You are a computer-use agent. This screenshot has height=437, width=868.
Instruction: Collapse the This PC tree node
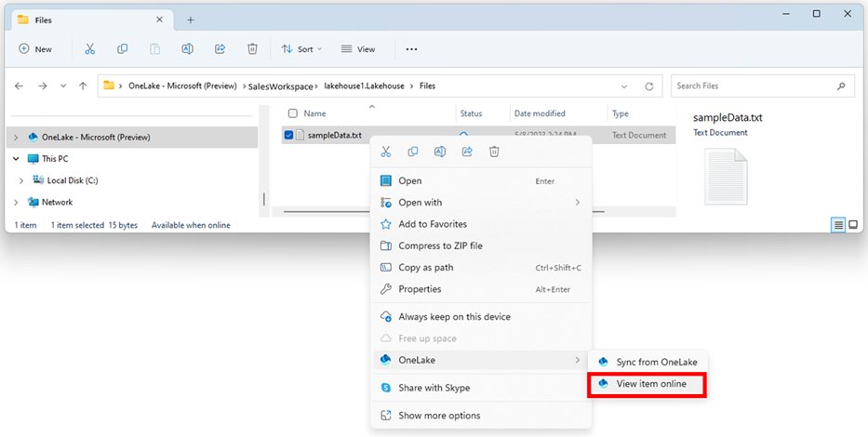(16, 159)
